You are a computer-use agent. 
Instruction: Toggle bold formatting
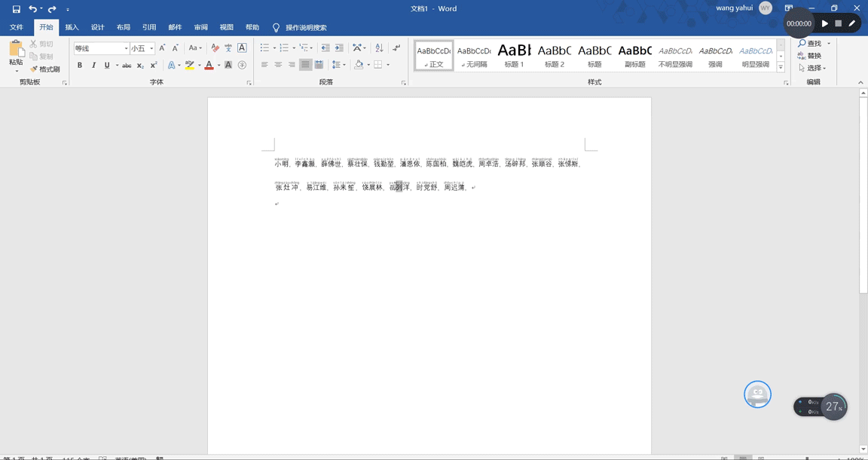pyautogui.click(x=80, y=66)
